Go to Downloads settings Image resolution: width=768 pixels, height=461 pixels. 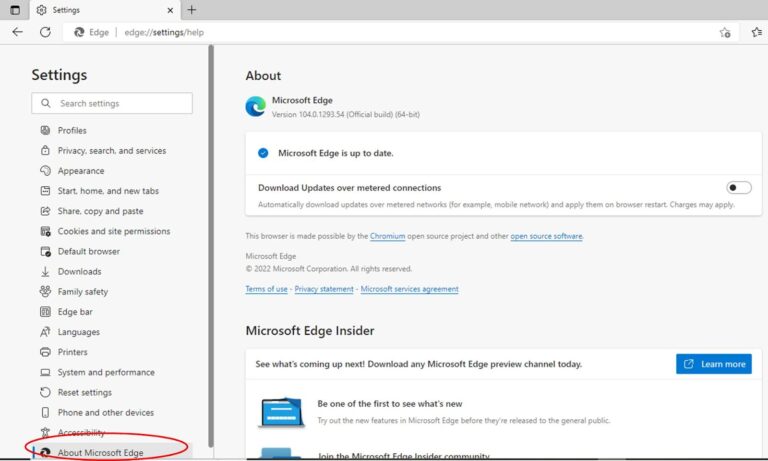point(79,271)
